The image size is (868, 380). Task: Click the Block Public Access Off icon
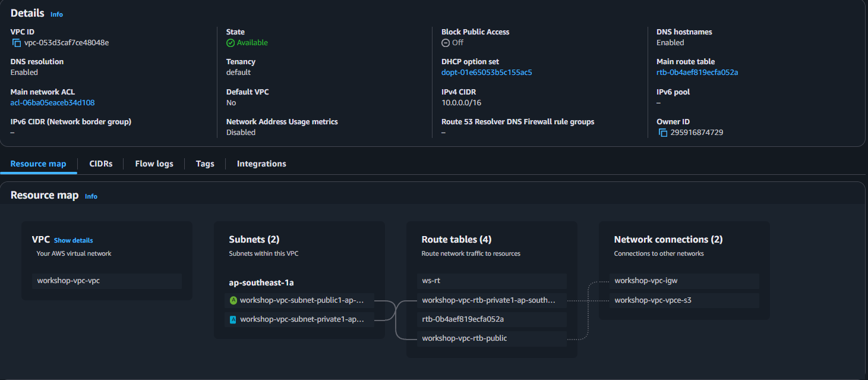click(x=445, y=42)
